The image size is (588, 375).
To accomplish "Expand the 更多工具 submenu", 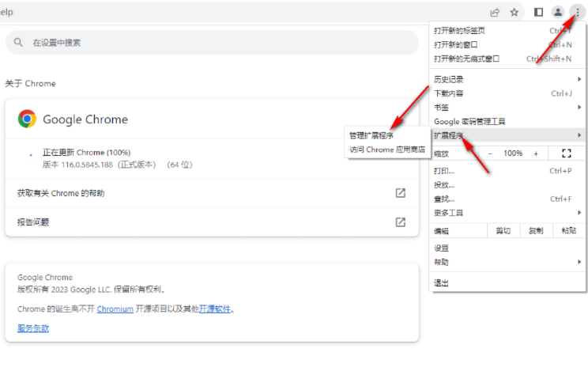I will [506, 213].
